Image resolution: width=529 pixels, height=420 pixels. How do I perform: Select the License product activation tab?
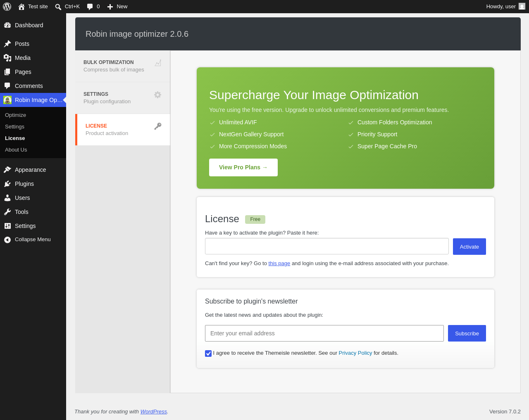coord(123,130)
